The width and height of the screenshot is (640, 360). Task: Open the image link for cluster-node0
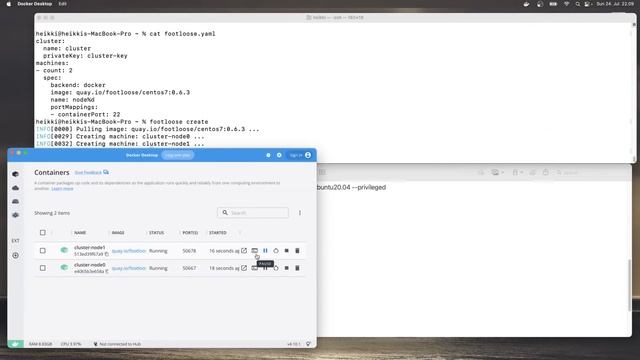[129, 268]
